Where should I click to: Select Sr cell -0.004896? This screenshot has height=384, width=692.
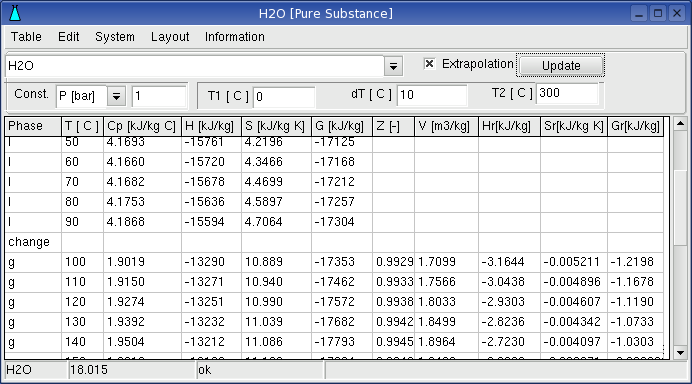click(x=574, y=282)
